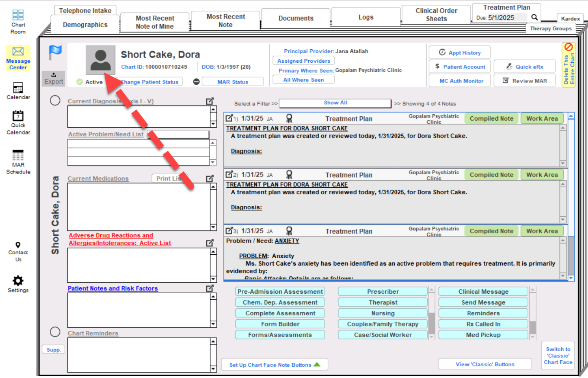Viewport: 588px width, 378px height.
Task: Switch to the Clinical Order Sheets tab
Action: [436, 15]
